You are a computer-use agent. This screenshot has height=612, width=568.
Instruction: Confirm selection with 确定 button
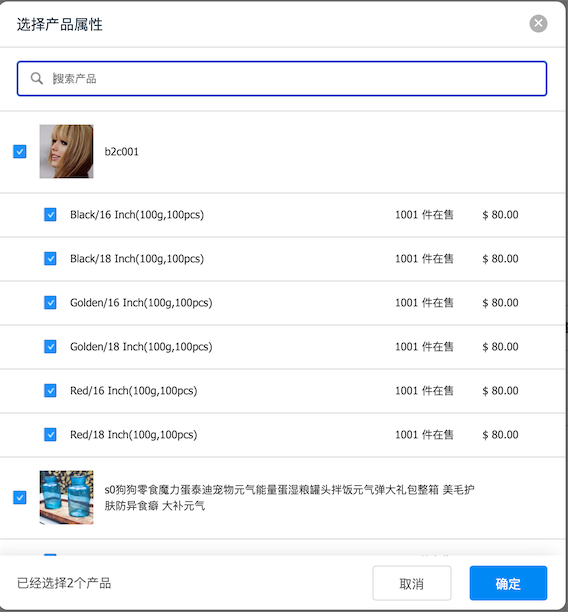click(x=508, y=583)
